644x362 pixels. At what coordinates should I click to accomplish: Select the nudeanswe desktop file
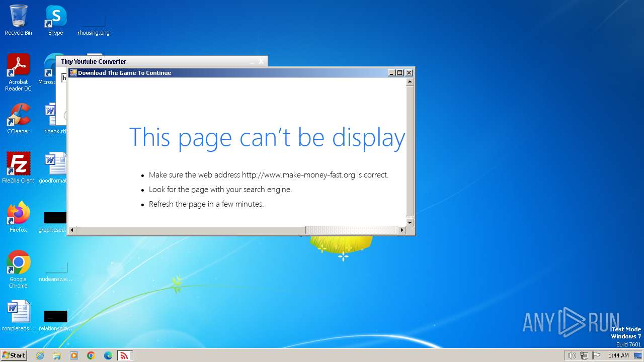tap(55, 271)
